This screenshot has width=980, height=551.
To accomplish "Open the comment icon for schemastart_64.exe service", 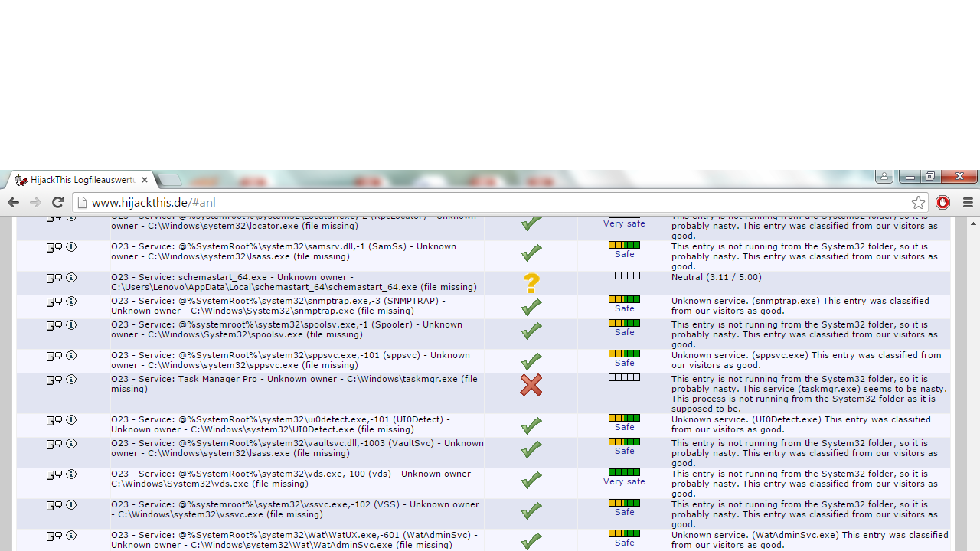I will coord(54,278).
